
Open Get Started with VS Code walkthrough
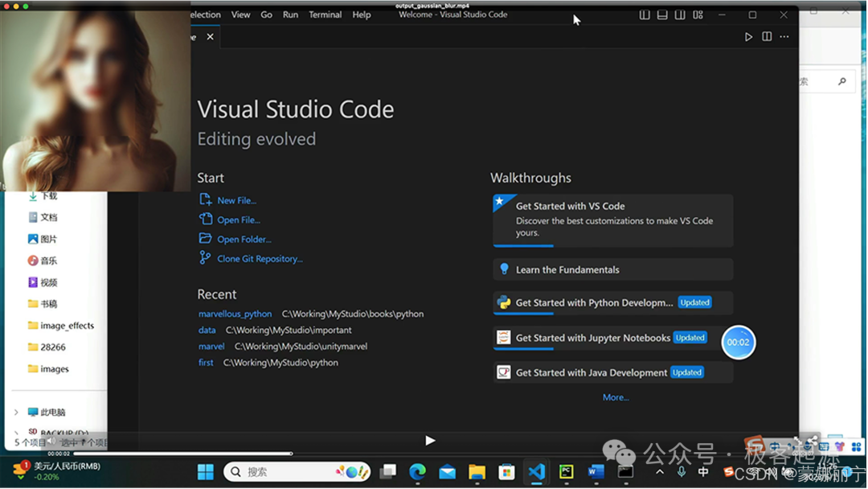click(x=612, y=220)
